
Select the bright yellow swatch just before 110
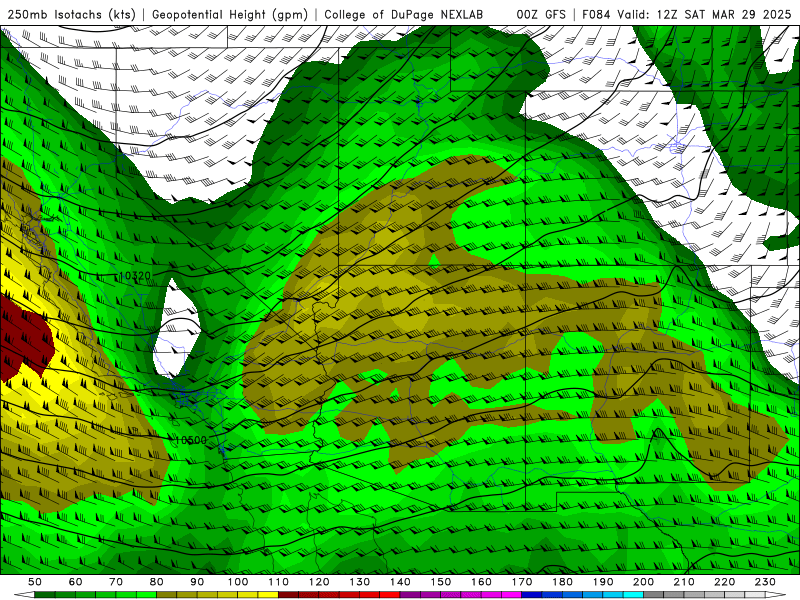click(x=268, y=595)
